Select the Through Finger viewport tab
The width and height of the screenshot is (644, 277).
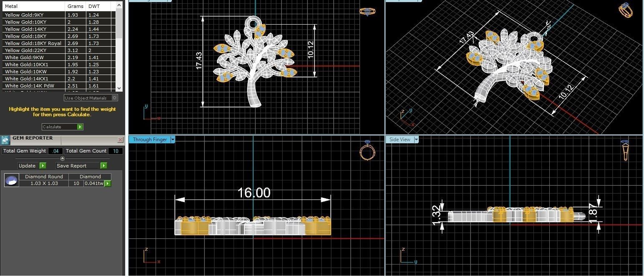pos(150,140)
